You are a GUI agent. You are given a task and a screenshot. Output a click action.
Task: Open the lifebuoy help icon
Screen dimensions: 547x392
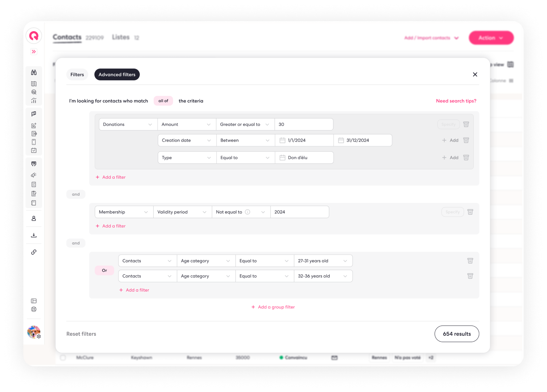34,309
